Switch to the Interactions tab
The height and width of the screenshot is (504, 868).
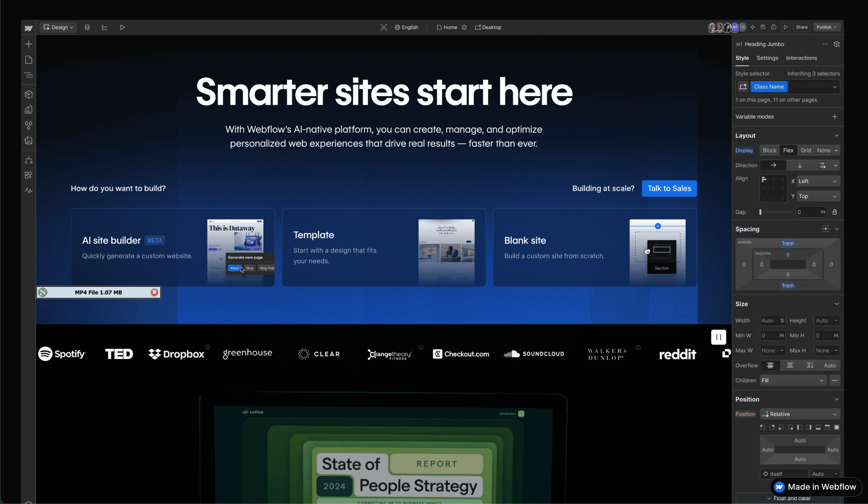tap(801, 58)
